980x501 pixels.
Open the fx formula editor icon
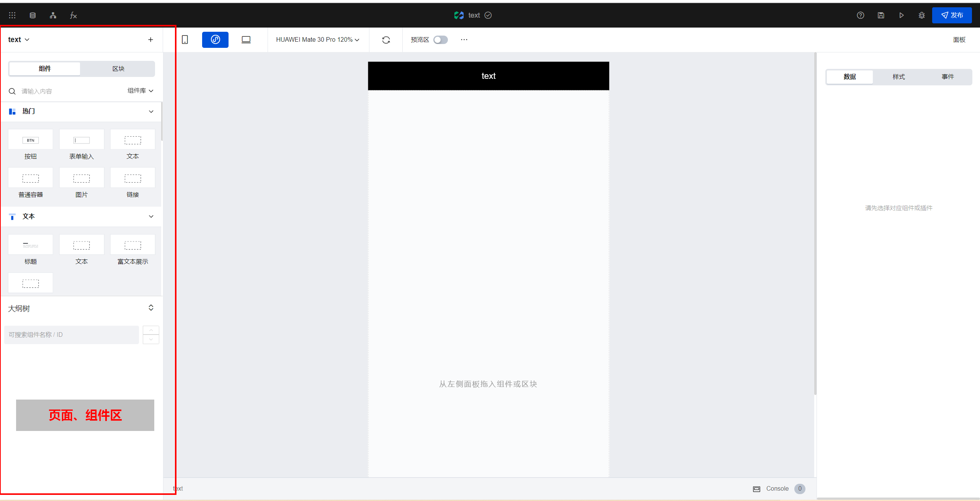(x=73, y=15)
